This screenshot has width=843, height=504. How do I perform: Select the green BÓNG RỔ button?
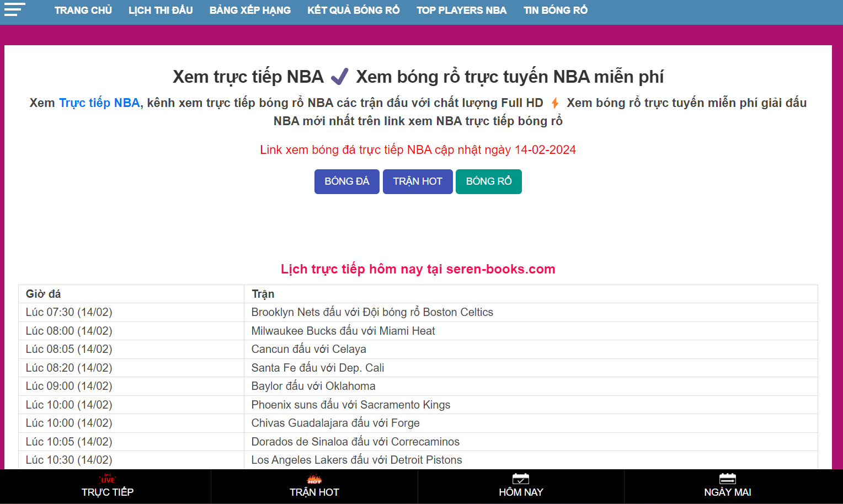(x=488, y=181)
